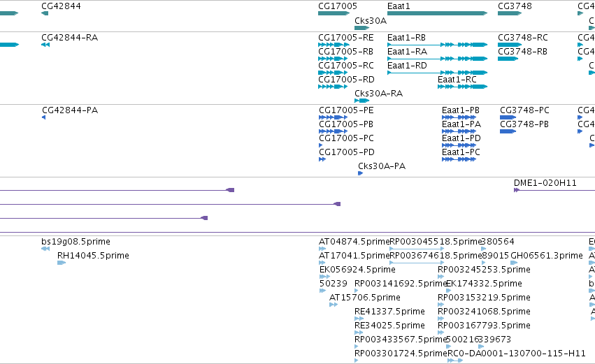Select transcript CG17005-RB
The height and width of the screenshot is (364, 595).
[345, 52]
